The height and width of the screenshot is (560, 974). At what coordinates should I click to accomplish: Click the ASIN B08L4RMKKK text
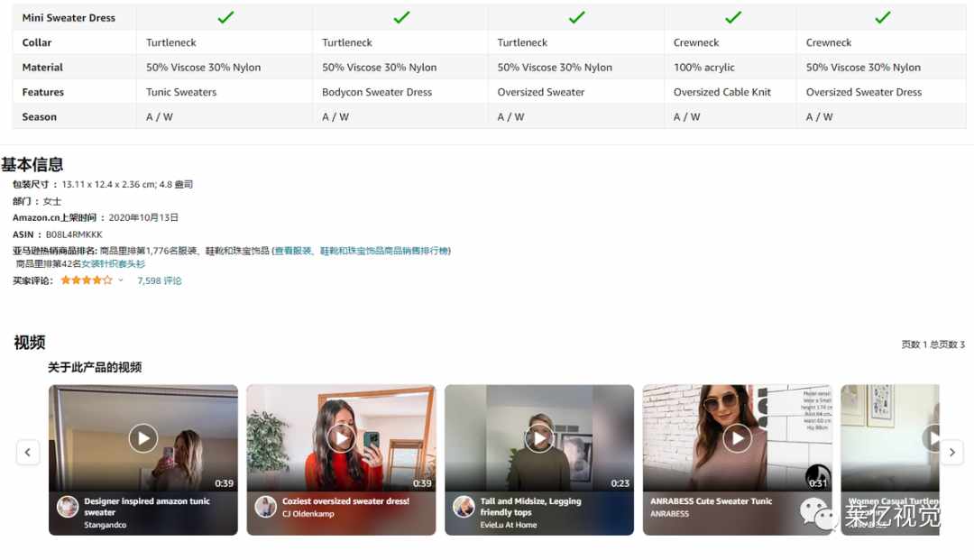pyautogui.click(x=57, y=234)
